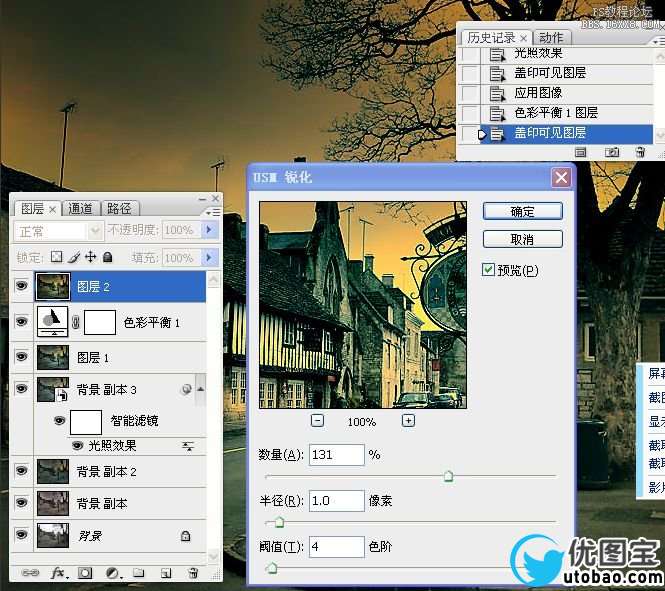Image resolution: width=665 pixels, height=591 pixels.
Task: Uncheck the 预览 preview checkbox
Action: 489,270
